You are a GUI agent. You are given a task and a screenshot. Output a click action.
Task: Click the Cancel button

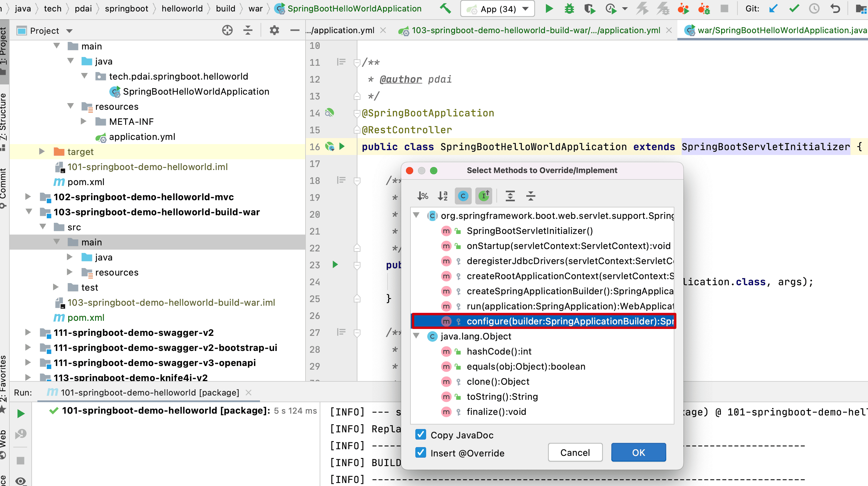[x=575, y=452]
